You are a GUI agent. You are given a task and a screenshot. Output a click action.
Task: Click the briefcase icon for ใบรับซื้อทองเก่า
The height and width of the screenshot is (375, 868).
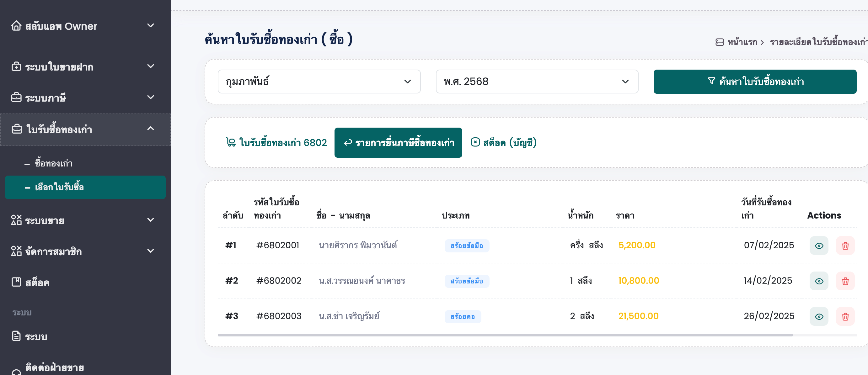click(17, 129)
